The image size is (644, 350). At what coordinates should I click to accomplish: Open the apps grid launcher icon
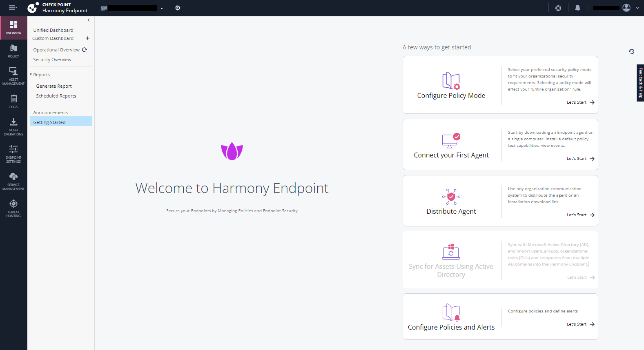point(12,8)
